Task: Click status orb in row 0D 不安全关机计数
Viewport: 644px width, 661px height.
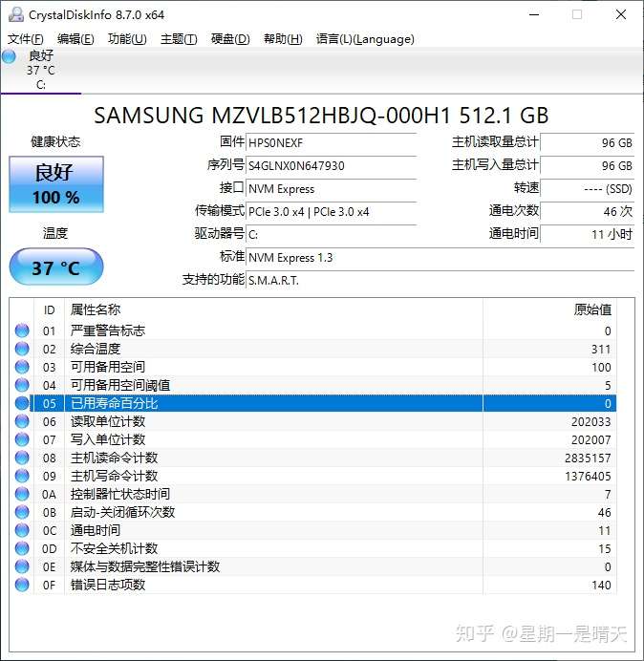Action: tap(22, 548)
